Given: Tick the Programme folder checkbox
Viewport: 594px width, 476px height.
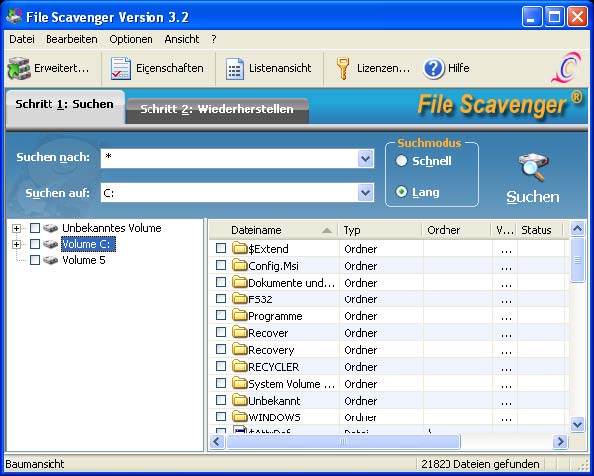Looking at the screenshot, I should (x=221, y=315).
